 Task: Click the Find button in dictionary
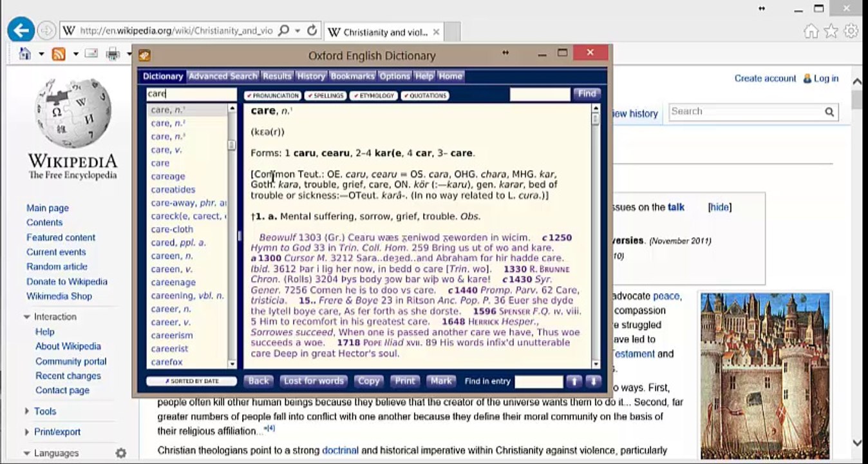[x=587, y=94]
